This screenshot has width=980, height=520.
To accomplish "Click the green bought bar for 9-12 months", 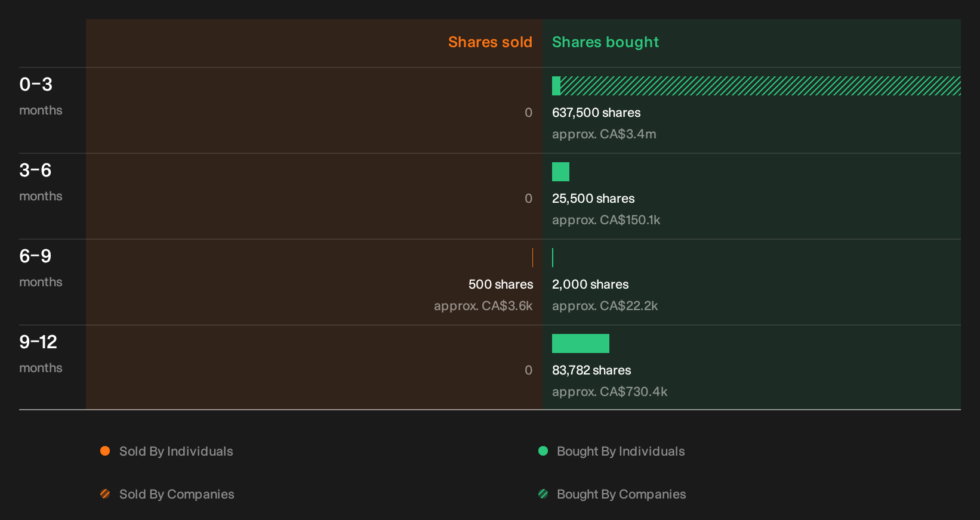I will [x=581, y=343].
